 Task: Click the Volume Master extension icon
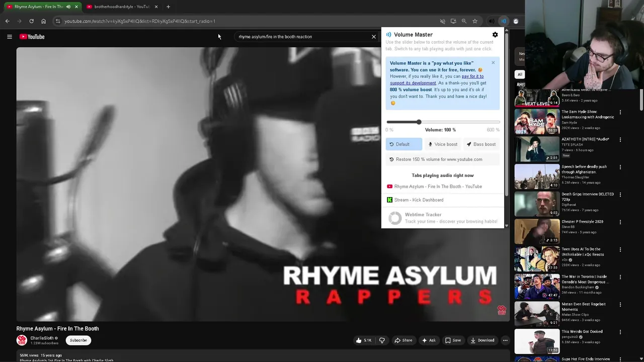click(x=504, y=21)
